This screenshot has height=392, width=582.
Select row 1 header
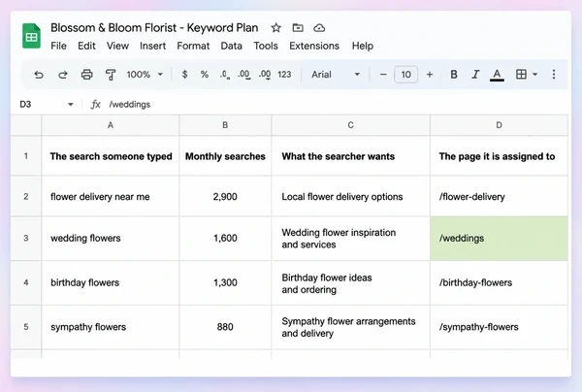(26, 156)
